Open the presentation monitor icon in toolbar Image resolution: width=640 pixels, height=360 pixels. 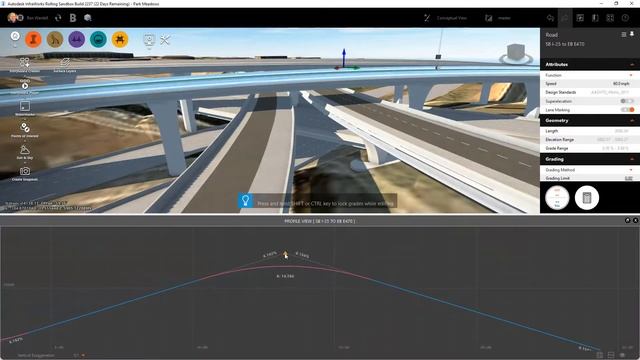point(149,40)
